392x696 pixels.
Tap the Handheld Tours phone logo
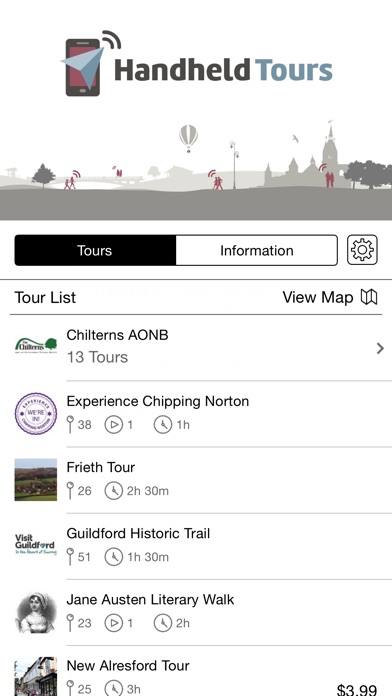(91, 63)
